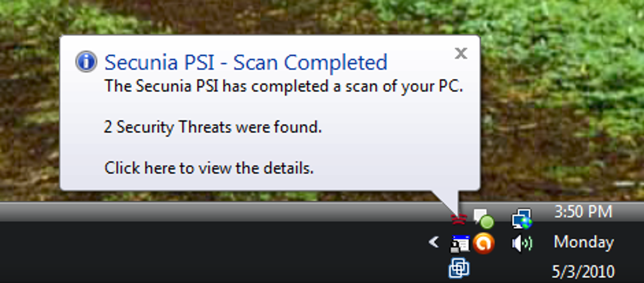Click the 'Secunia PSI - Scan Completed' title

[x=246, y=62]
